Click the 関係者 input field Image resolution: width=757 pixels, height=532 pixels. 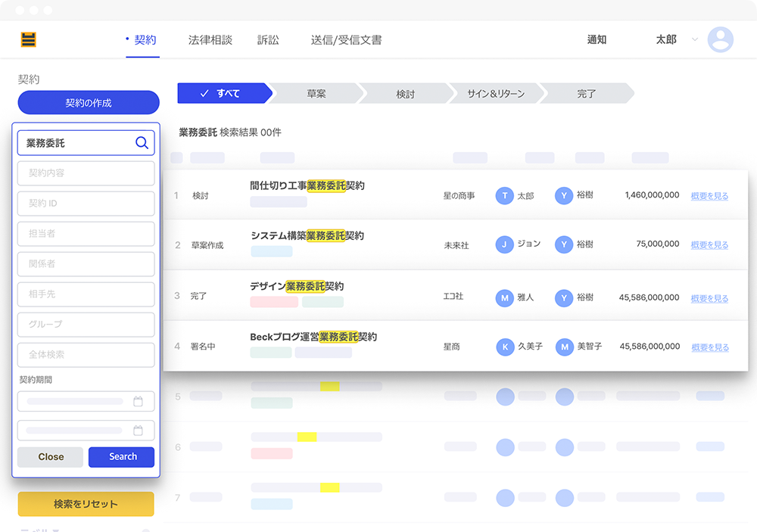(86, 263)
